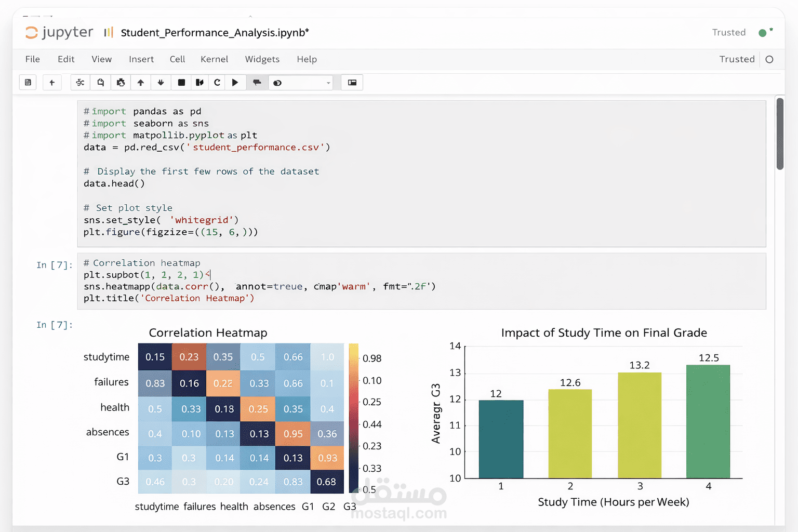Rename notebook Student_Performance_Analysis.ipynb title
The image size is (798, 532).
pos(215,33)
